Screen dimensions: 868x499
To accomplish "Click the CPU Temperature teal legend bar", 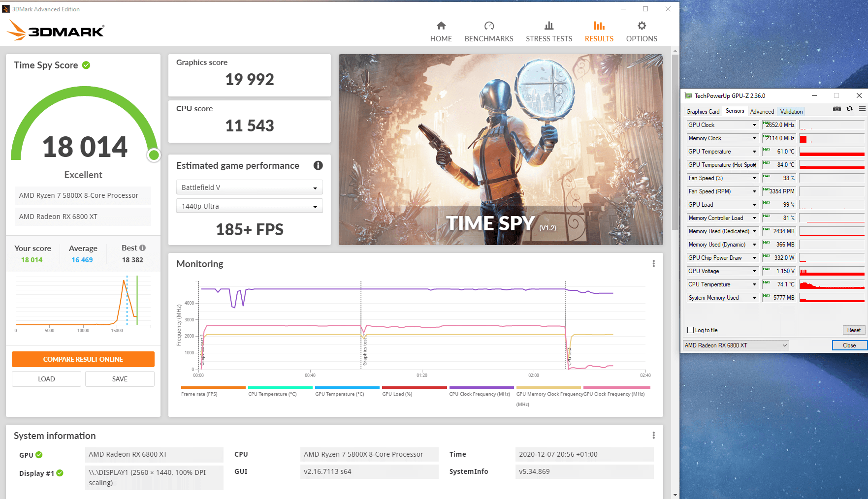I will (x=280, y=388).
